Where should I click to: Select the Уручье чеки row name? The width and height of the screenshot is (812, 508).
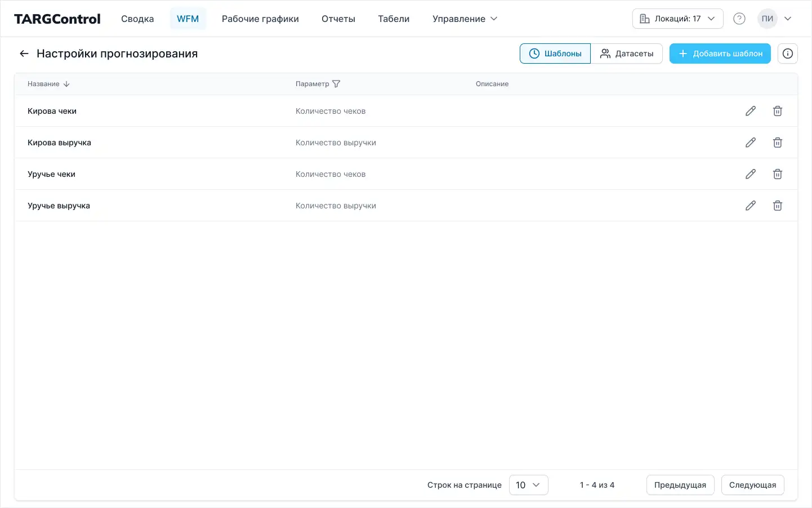51,174
